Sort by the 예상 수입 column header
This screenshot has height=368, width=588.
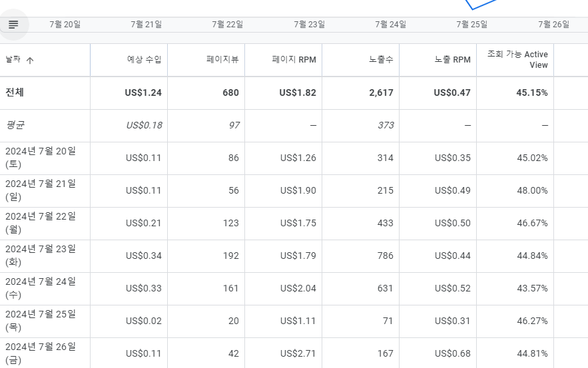point(144,60)
